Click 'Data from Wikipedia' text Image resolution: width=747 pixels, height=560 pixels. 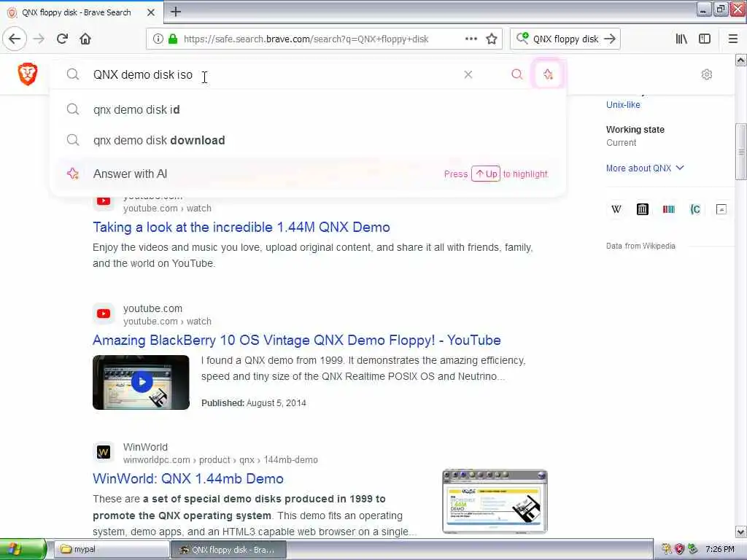(640, 246)
